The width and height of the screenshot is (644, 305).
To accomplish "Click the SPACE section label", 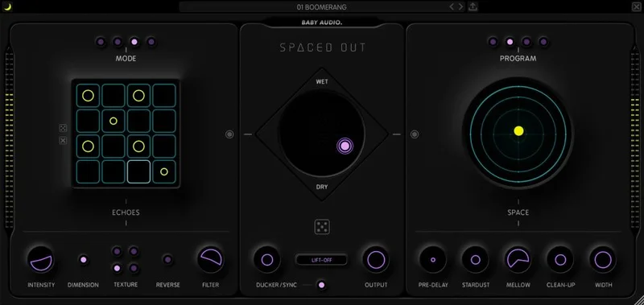I will 518,212.
